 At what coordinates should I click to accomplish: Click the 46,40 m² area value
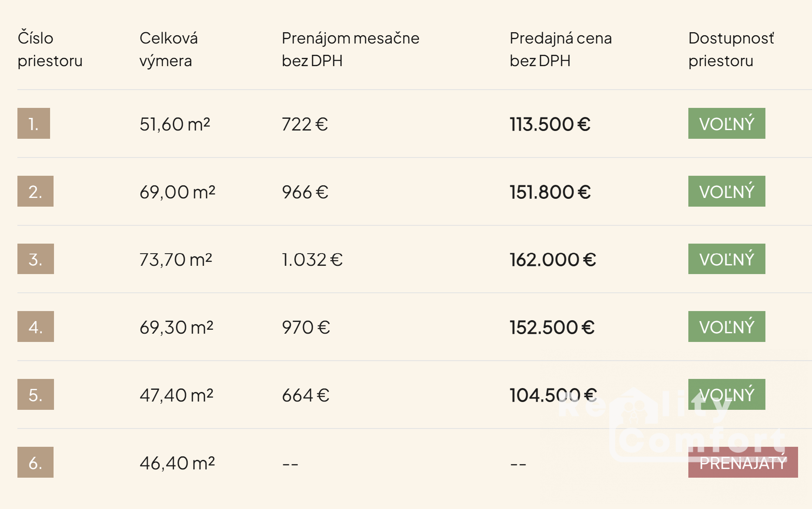click(x=177, y=463)
